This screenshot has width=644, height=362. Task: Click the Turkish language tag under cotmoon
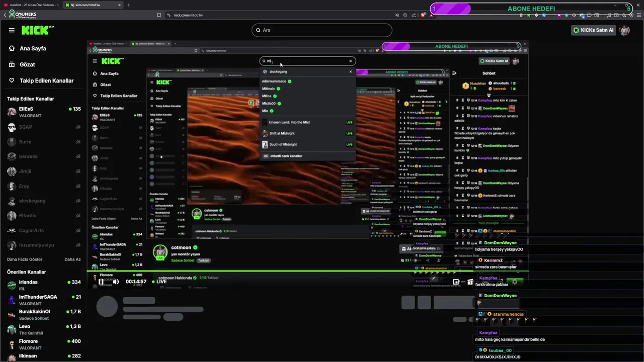click(203, 260)
